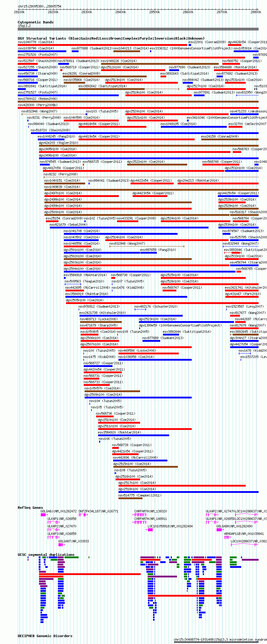Click variant nsv832946 (Wong2007)
This screenshot has height=644, width=267.
54,114
